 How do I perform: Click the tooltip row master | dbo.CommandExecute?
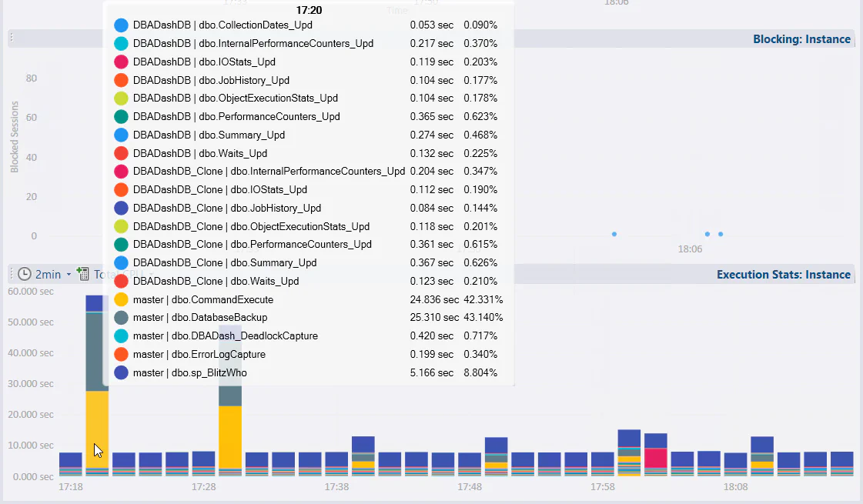(308, 299)
